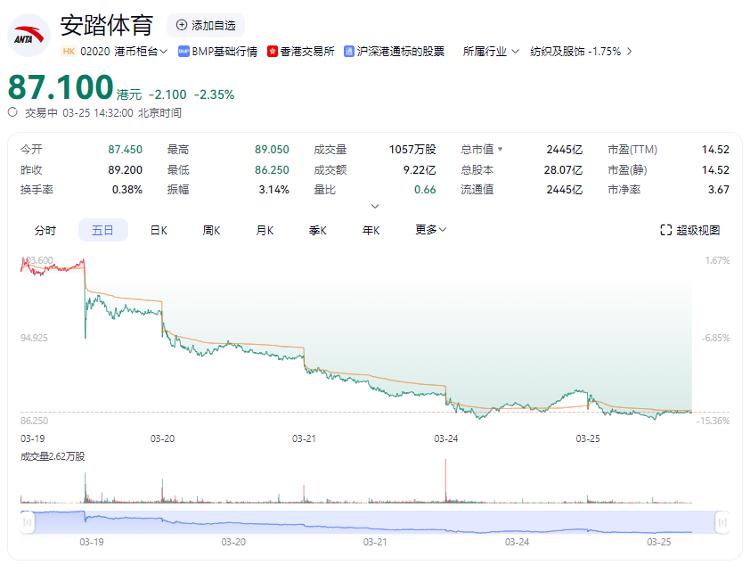The height and width of the screenshot is (565, 750).
Task: Open the 香港交易所 exchange link
Action: point(307,51)
